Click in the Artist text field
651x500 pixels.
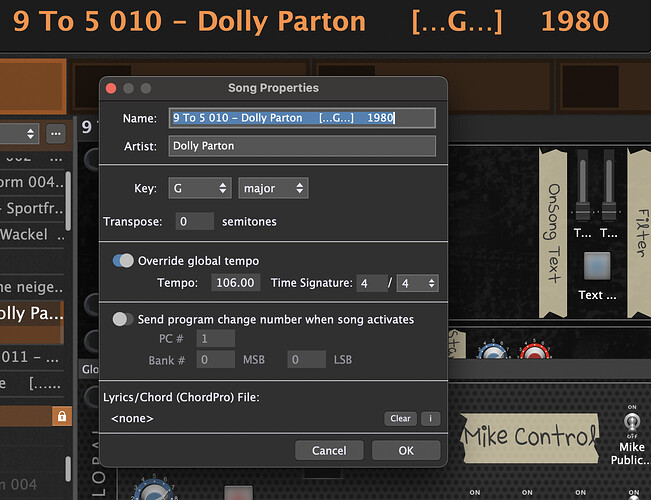point(302,146)
